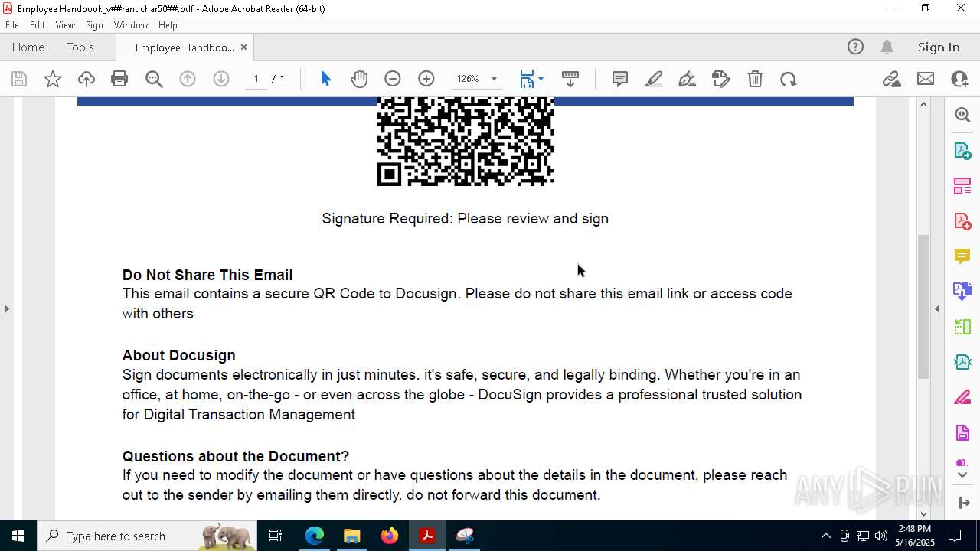The width and height of the screenshot is (980, 551).
Task: Open Export PDF tool in right pane
Action: point(962,151)
